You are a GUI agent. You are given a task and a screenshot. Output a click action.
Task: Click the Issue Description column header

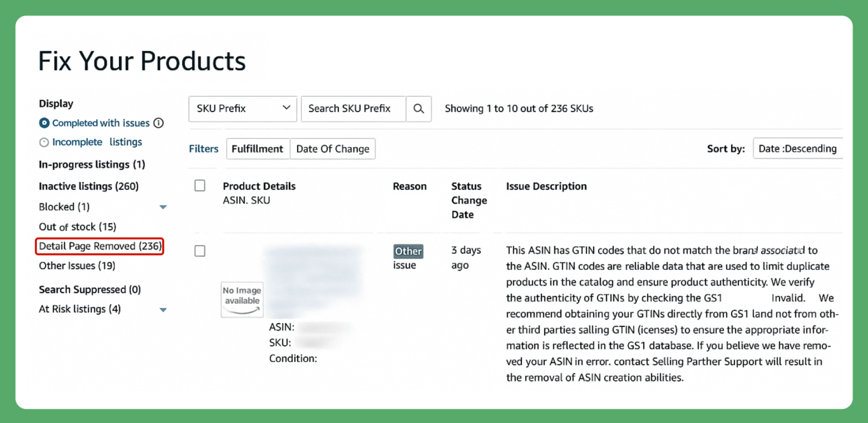(x=546, y=186)
